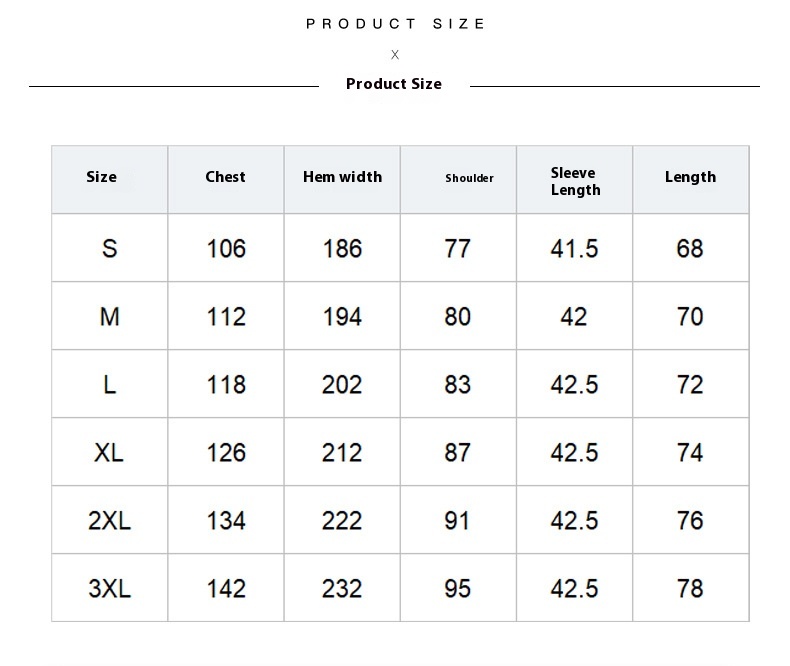Click the small X below the title
Screen dimensions: 790x666
point(395,55)
